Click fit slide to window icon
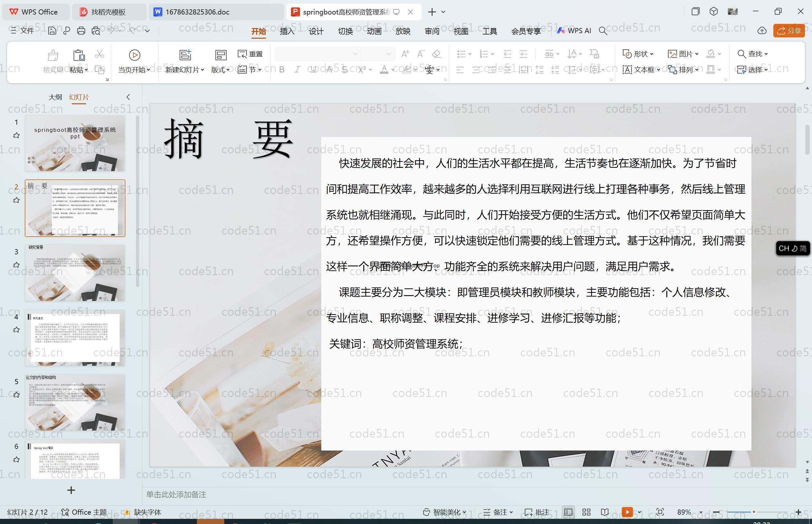Viewport: 812px width, 524px height. coord(660,512)
